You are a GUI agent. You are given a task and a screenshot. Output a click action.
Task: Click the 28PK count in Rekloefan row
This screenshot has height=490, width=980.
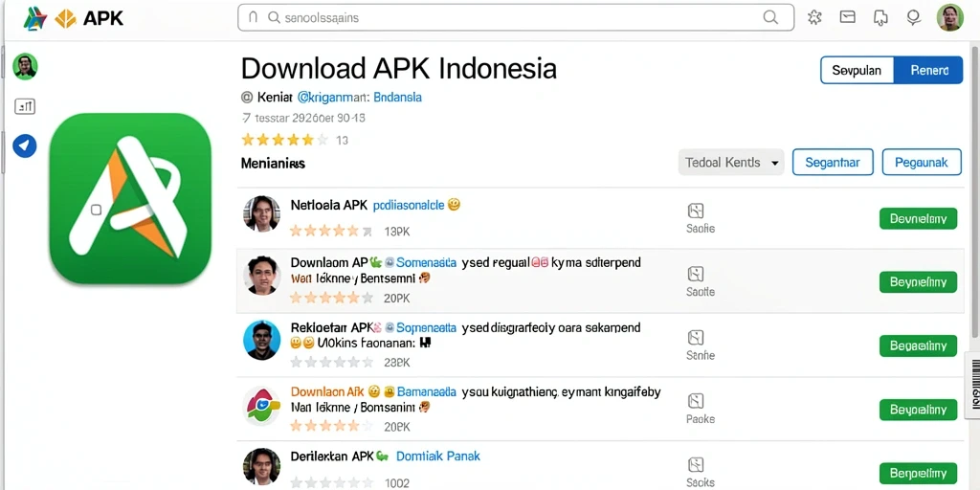(397, 362)
